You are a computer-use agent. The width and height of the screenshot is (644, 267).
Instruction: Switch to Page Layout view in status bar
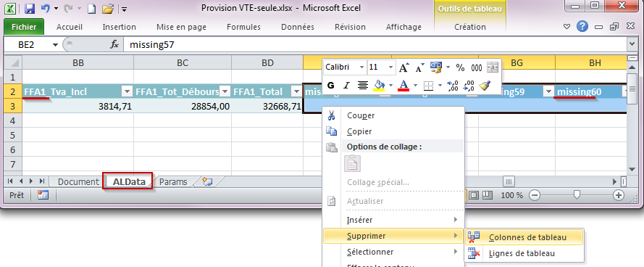coord(474,195)
